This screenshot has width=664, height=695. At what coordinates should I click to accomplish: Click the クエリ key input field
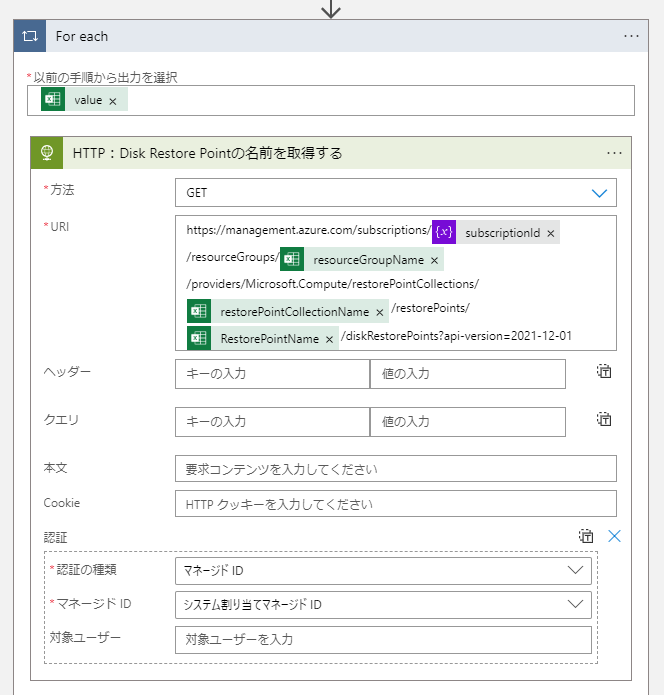[x=272, y=422]
